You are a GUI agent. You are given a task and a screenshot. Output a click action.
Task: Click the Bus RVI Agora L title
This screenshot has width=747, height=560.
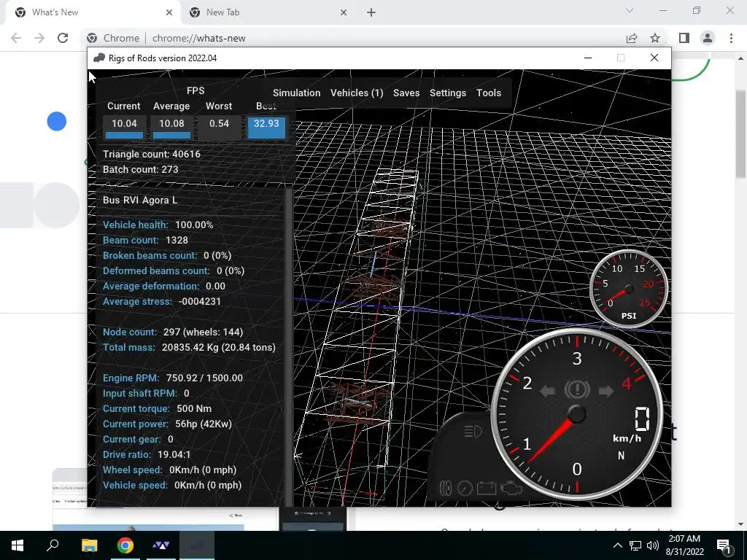140,200
